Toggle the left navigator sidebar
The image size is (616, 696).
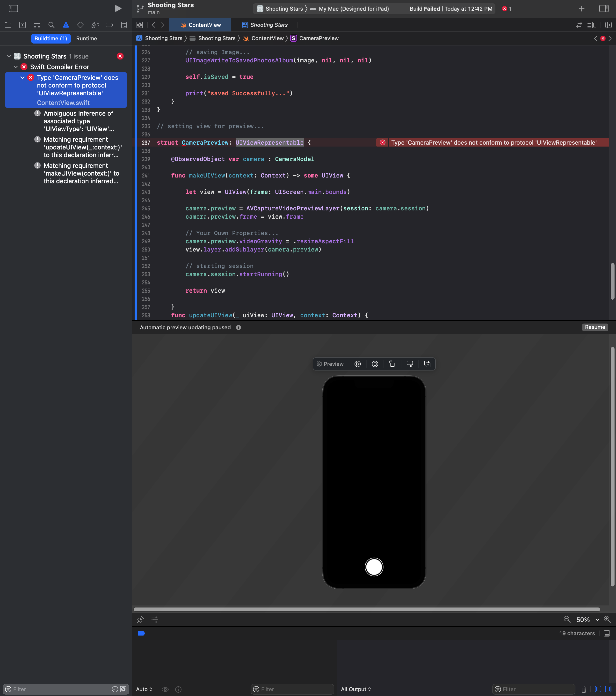pos(13,8)
